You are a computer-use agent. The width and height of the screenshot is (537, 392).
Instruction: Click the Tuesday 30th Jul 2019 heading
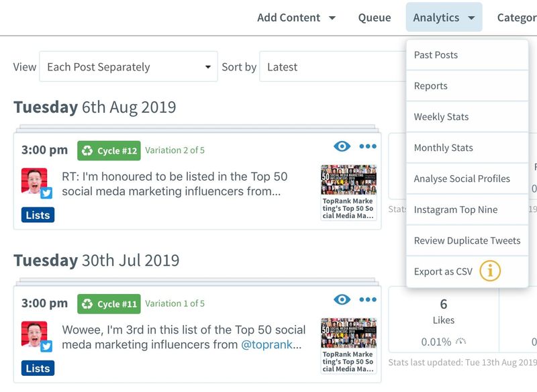click(96, 260)
